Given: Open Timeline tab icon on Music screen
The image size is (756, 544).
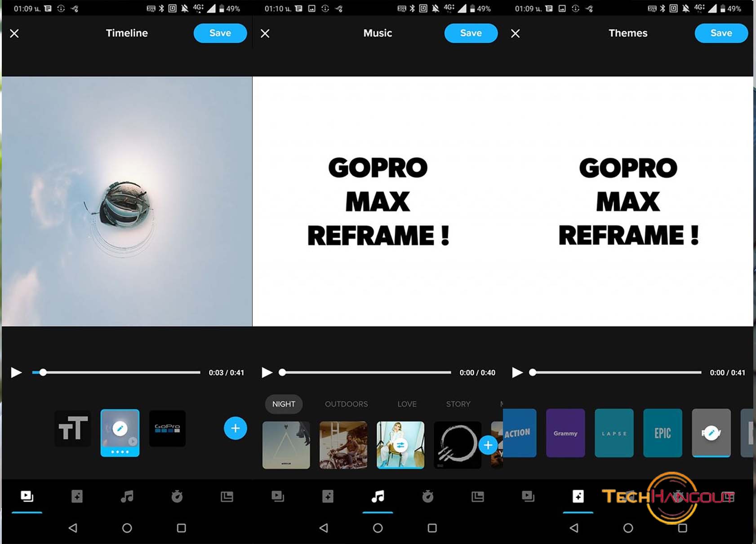Looking at the screenshot, I should click(278, 496).
